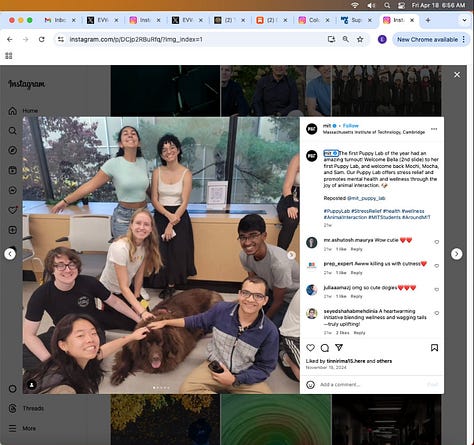Open the Explore compass icon
Image resolution: width=474 pixels, height=445 pixels.
[12, 150]
